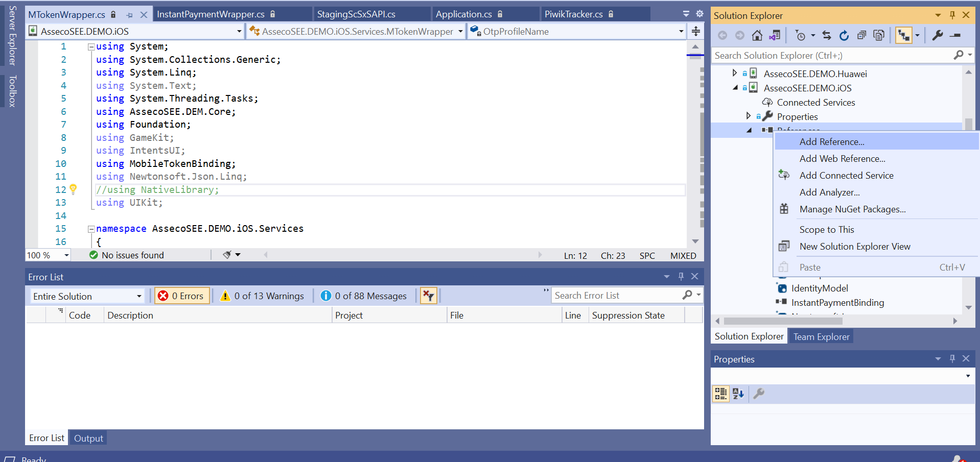Switch between solutions and folder views icon
Screen dimensions: 980x462
775,35
